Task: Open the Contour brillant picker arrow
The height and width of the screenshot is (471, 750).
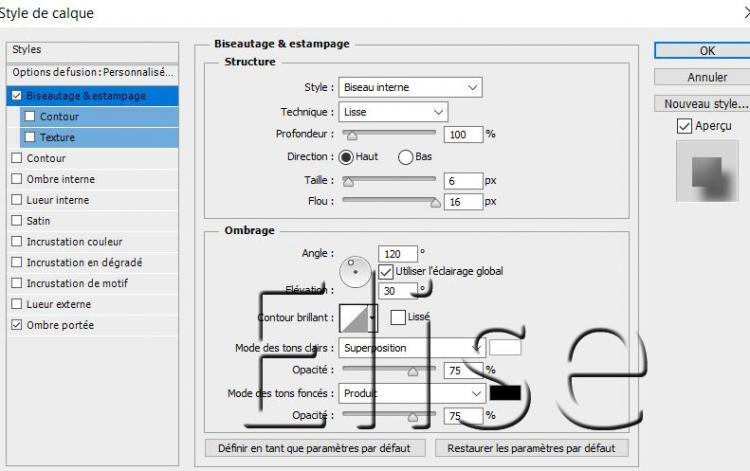Action: [373, 318]
